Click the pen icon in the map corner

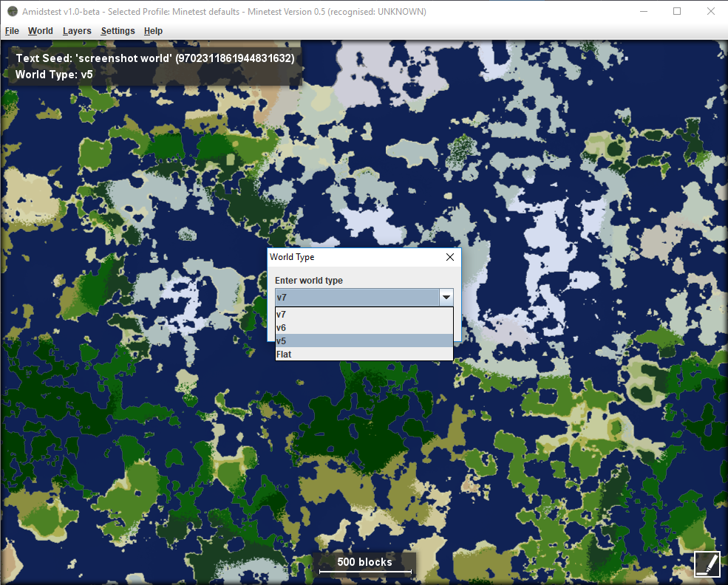[707, 564]
